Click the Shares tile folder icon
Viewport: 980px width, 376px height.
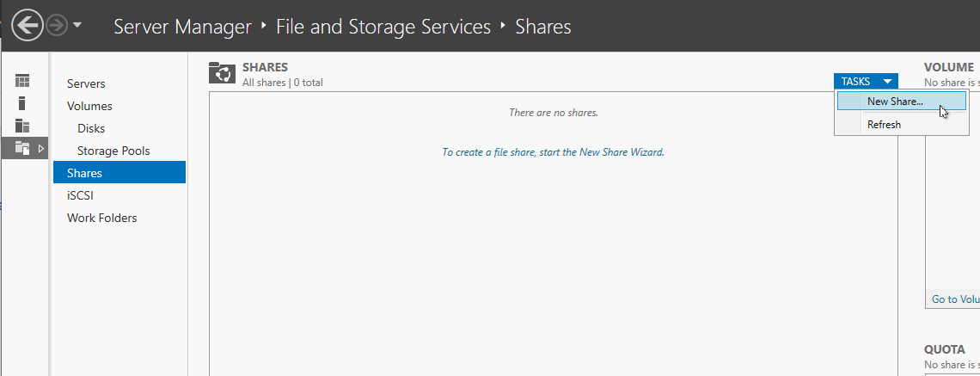tap(223, 74)
